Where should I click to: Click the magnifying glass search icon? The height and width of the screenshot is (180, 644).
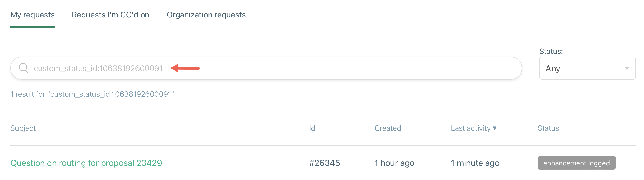(23, 68)
